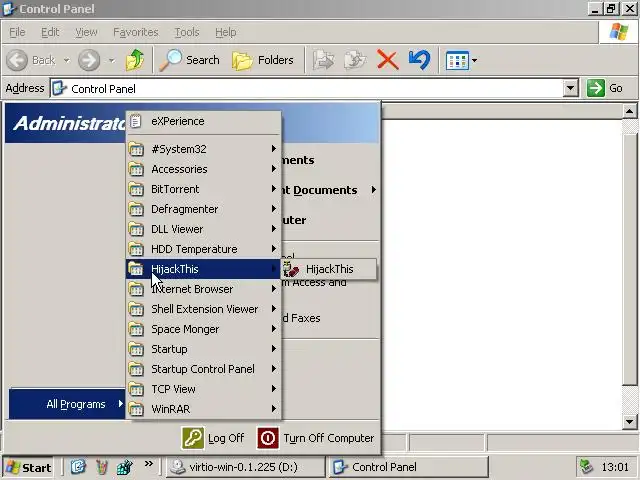
Task: Open the Tools menu
Action: pos(187,32)
